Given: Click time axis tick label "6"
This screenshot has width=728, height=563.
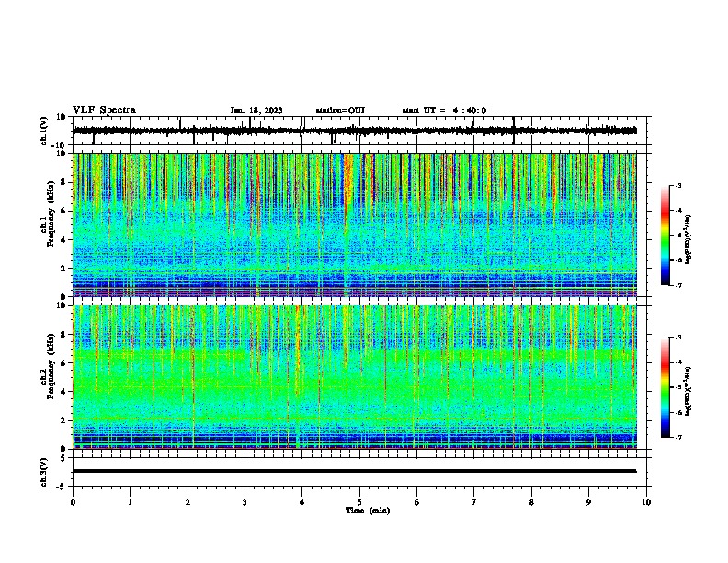Looking at the screenshot, I should pyautogui.click(x=417, y=502).
